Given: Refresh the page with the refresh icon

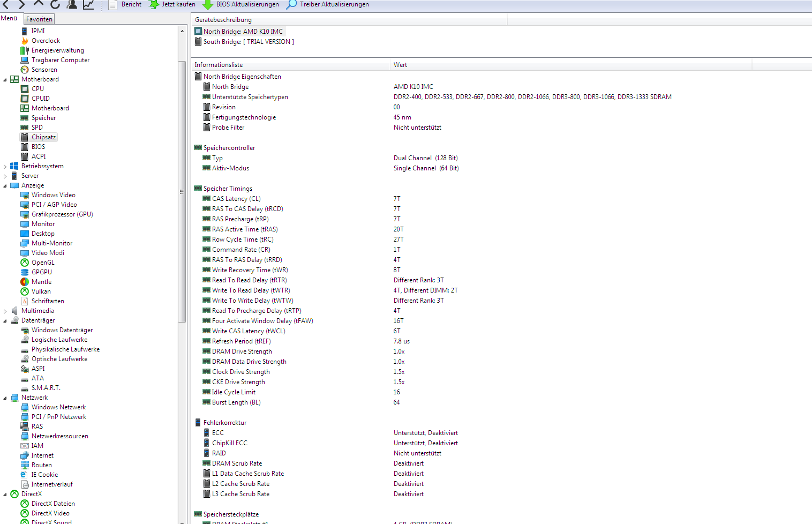Looking at the screenshot, I should click(55, 4).
